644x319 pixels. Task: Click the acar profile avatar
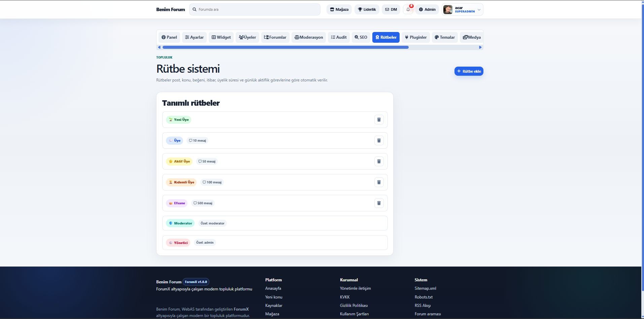click(x=448, y=9)
